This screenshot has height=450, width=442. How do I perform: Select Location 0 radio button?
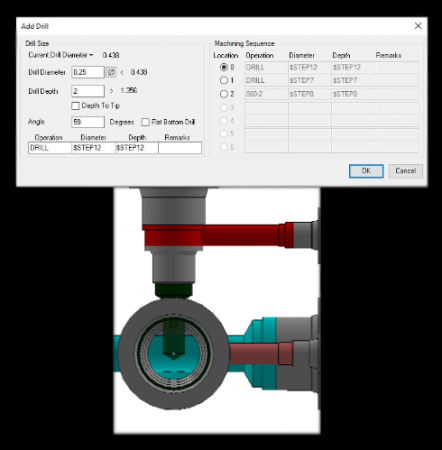(224, 67)
